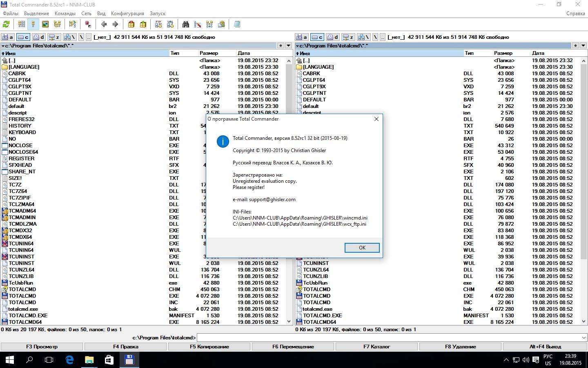Open network neighborhood in left drive bar
Viewport: 588px width, 368px height.
coord(69,37)
